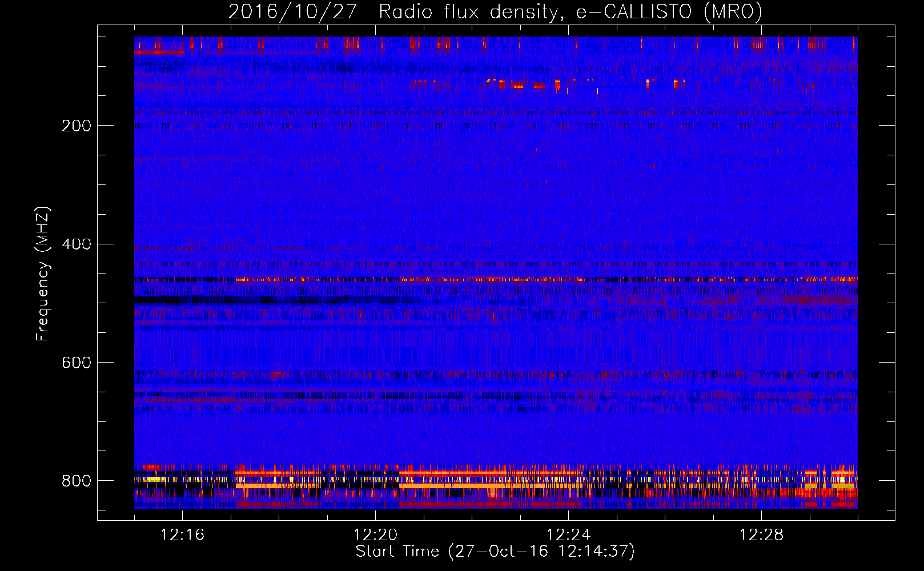Click the 600 frequency tick label
This screenshot has height=571, width=924.
click(x=77, y=363)
